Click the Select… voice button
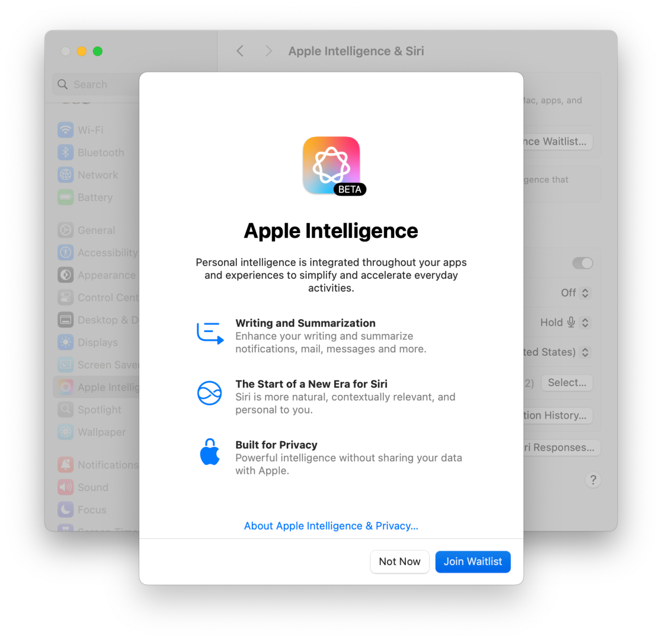This screenshot has height=644, width=662. click(566, 383)
